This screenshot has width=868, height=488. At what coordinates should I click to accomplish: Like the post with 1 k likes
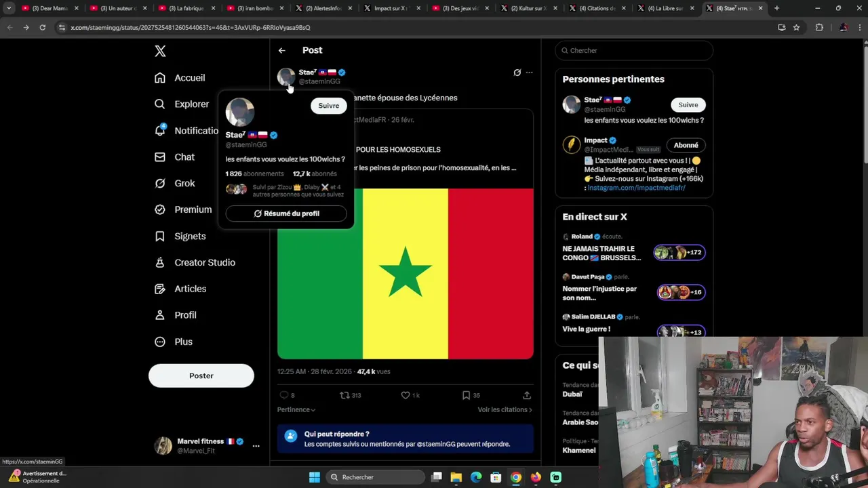(x=406, y=395)
